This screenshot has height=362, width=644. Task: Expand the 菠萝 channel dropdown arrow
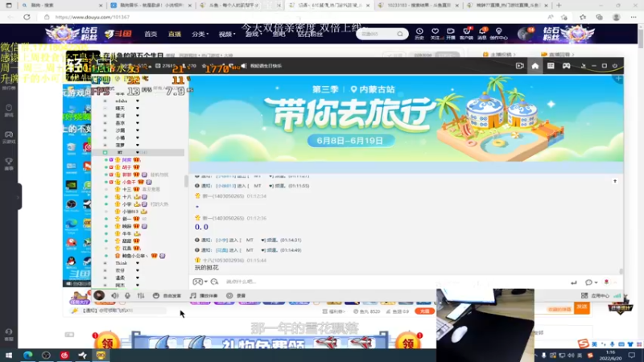(x=137, y=146)
